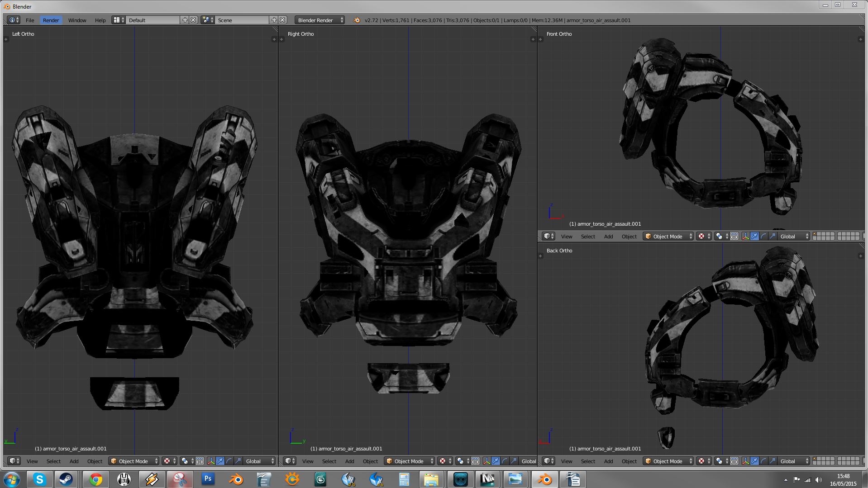Open viewport shading selector in Back Ortho viewport
The image size is (868, 488).
pyautogui.click(x=704, y=461)
